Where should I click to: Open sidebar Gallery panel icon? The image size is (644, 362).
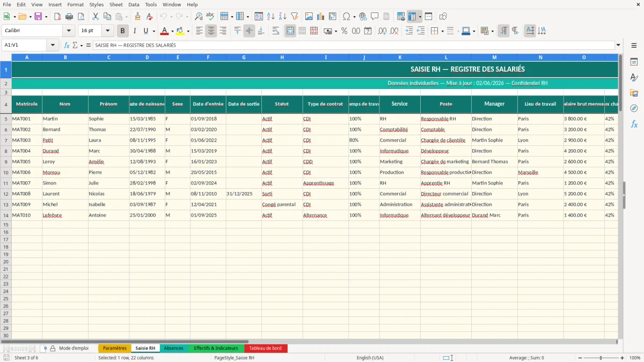click(x=634, y=93)
